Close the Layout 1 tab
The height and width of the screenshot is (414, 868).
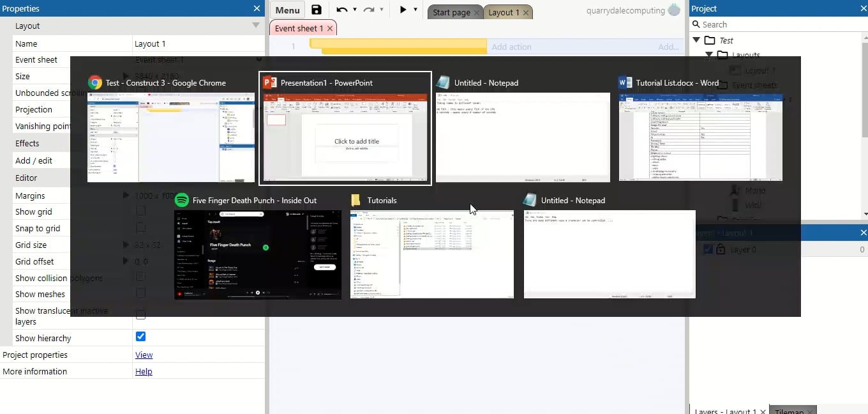[x=525, y=13]
